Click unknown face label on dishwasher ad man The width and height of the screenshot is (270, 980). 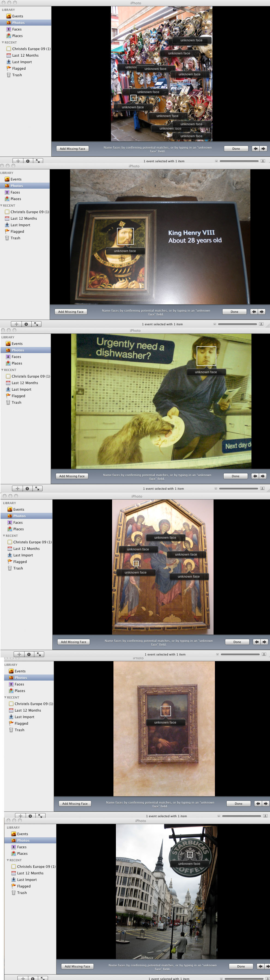click(x=206, y=372)
